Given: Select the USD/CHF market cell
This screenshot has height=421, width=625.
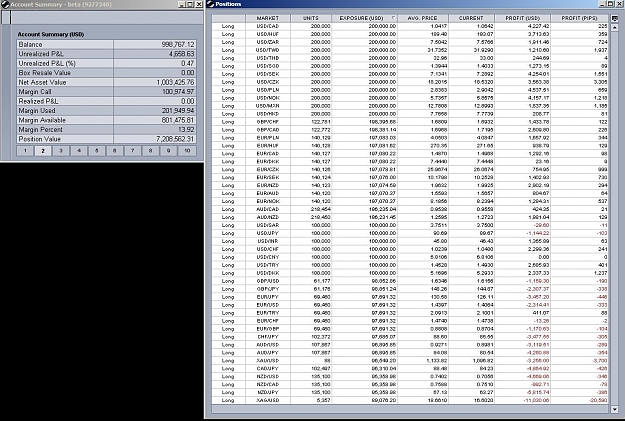Looking at the screenshot, I should click(268, 249).
